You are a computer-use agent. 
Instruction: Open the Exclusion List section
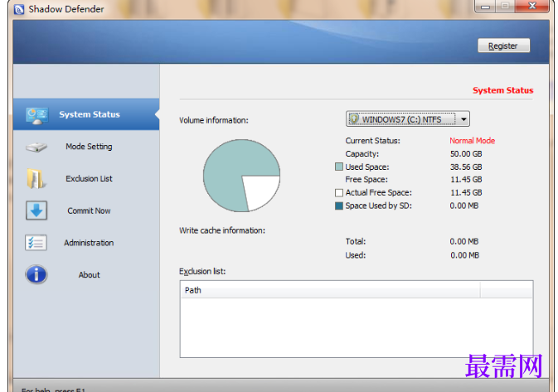(86, 178)
